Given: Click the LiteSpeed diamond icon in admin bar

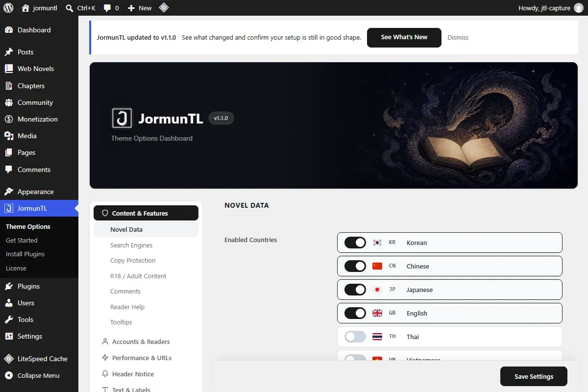Looking at the screenshot, I should point(164,8).
